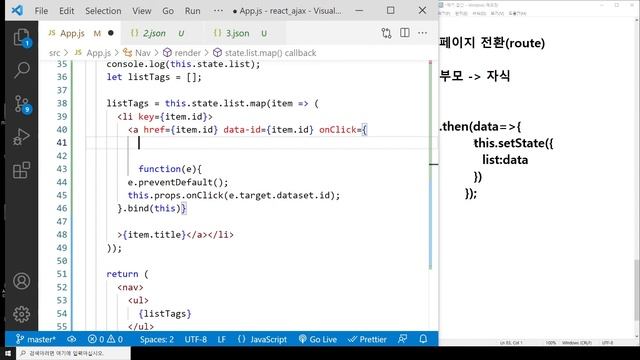The height and width of the screenshot is (360, 640).
Task: Change end of line sequence LF
Action: 222,339
